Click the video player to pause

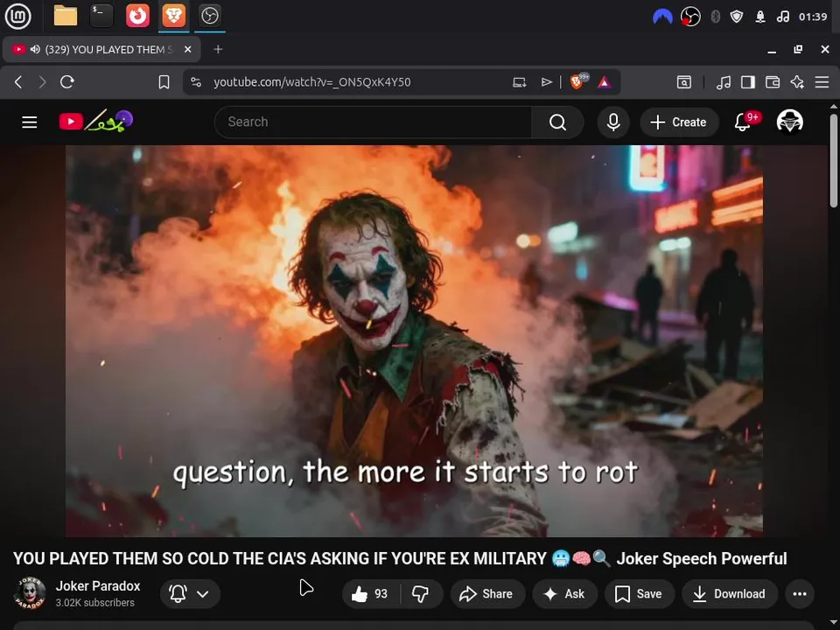414,340
